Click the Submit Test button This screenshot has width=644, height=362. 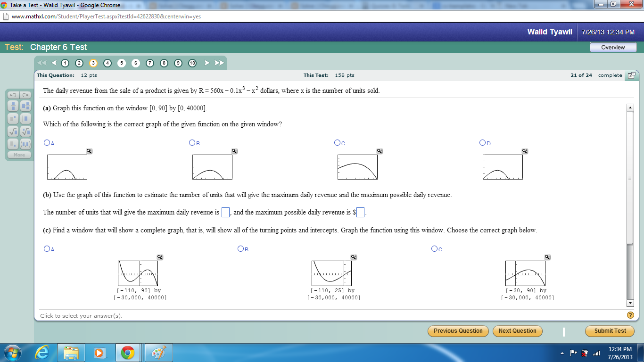click(609, 331)
